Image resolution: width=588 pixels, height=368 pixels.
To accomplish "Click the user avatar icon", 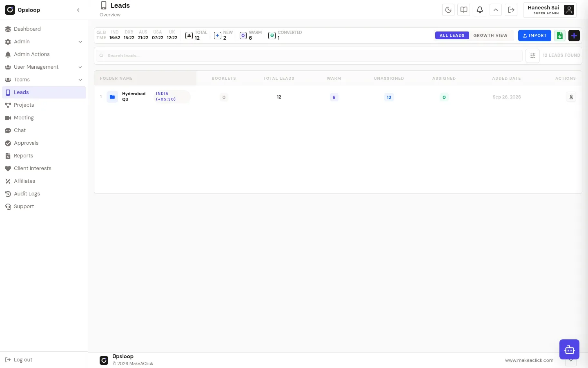I will (x=569, y=10).
